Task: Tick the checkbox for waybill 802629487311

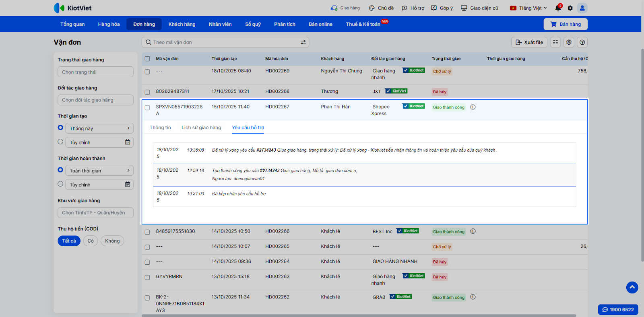Action: click(147, 92)
